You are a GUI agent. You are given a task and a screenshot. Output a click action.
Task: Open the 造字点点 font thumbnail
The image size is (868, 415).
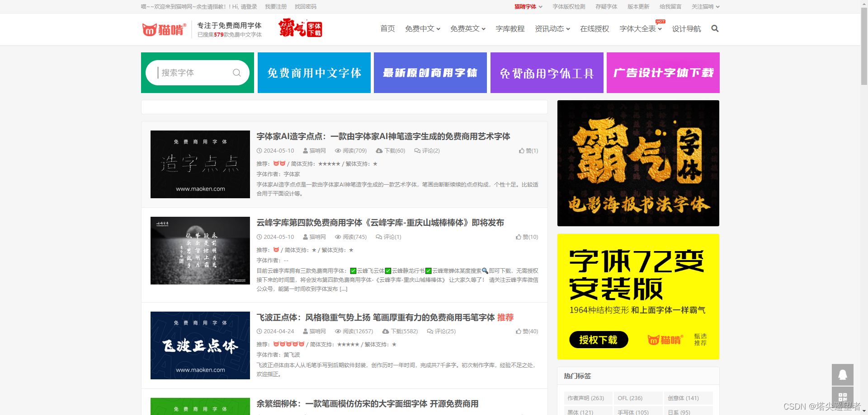click(200, 164)
